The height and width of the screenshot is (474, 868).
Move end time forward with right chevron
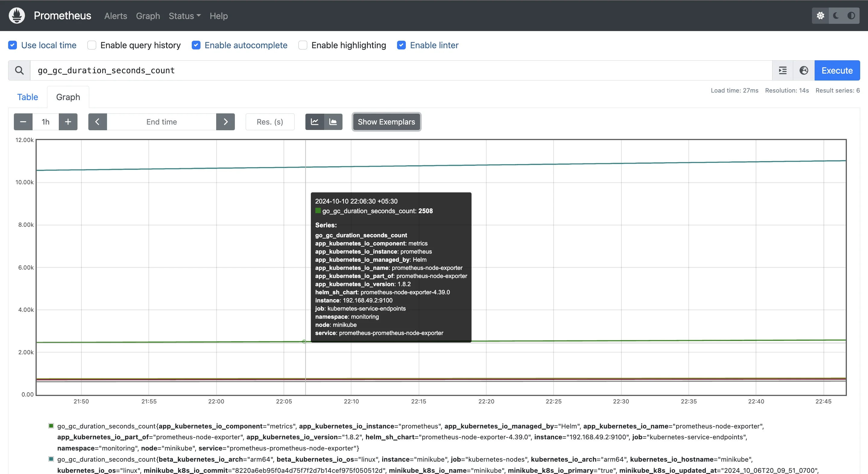226,122
